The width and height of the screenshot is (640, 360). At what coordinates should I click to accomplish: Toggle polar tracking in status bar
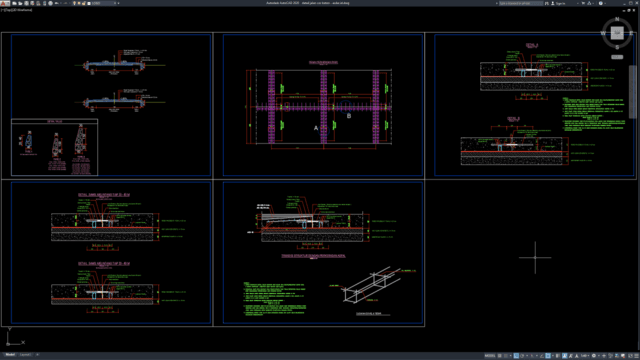[522, 356]
